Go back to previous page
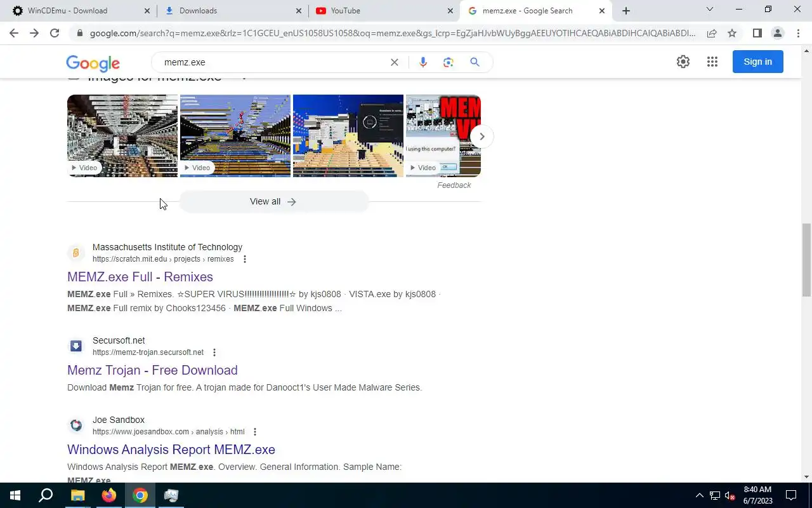 click(14, 33)
